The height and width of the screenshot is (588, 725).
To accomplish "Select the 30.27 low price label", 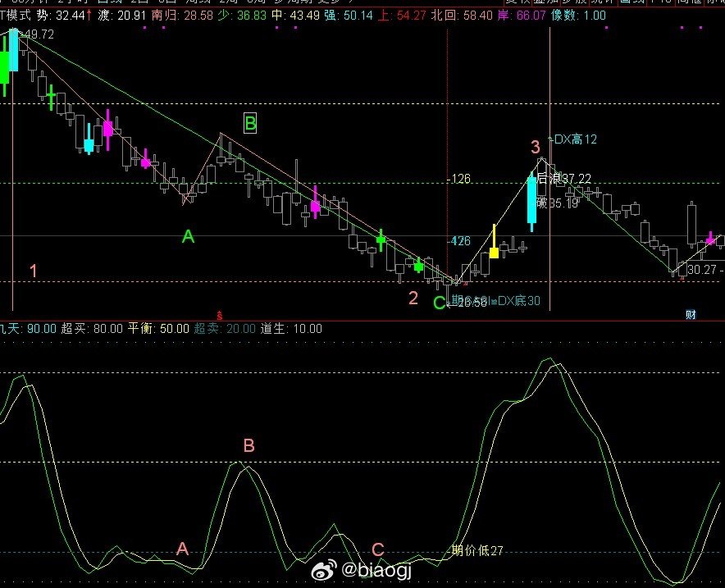I will click(701, 269).
